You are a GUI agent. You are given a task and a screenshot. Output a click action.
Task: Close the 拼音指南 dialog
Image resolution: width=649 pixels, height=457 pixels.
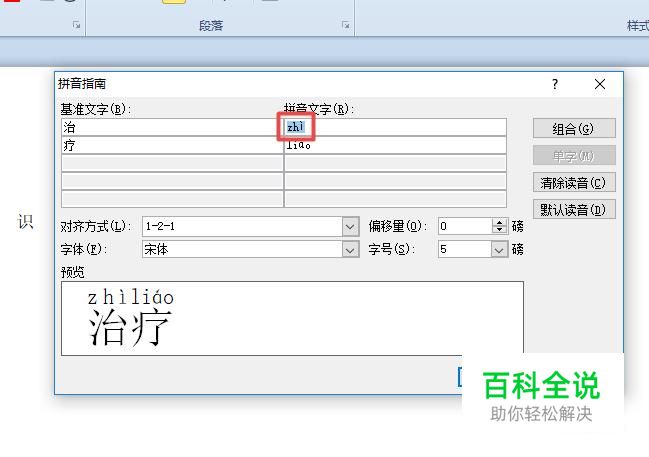click(600, 84)
